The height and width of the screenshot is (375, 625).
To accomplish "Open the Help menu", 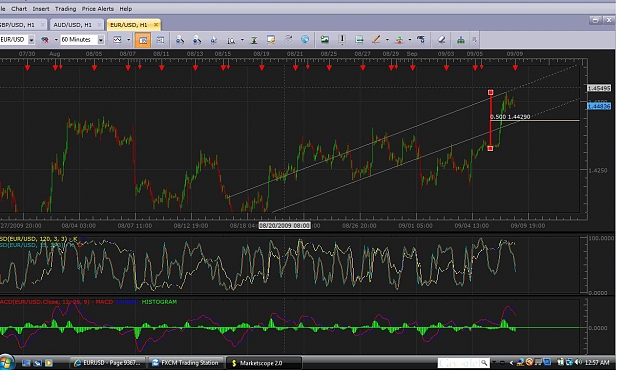I will (x=126, y=8).
